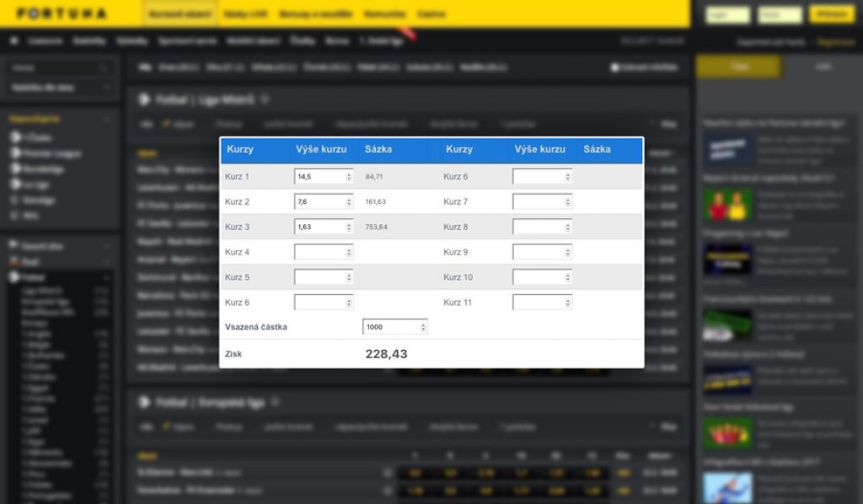This screenshot has height=504, width=863.
Task: Click the Kurz 2 odds spinner arrows
Action: [349, 202]
